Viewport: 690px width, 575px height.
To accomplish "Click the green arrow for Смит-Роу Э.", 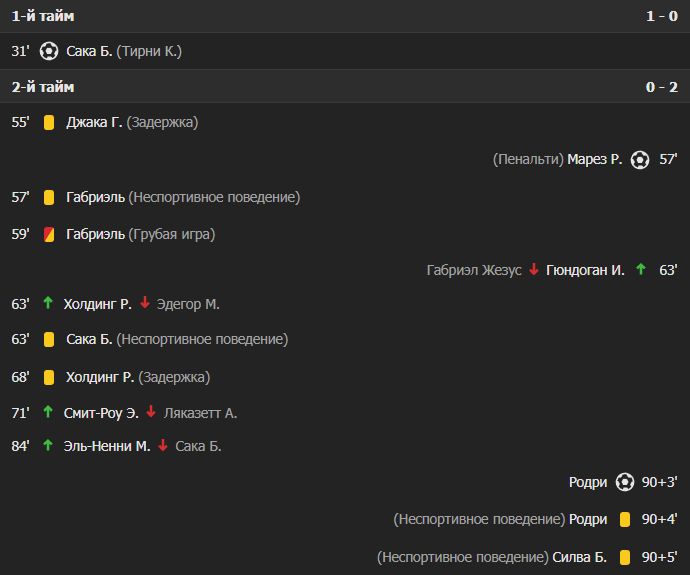I will tap(47, 412).
